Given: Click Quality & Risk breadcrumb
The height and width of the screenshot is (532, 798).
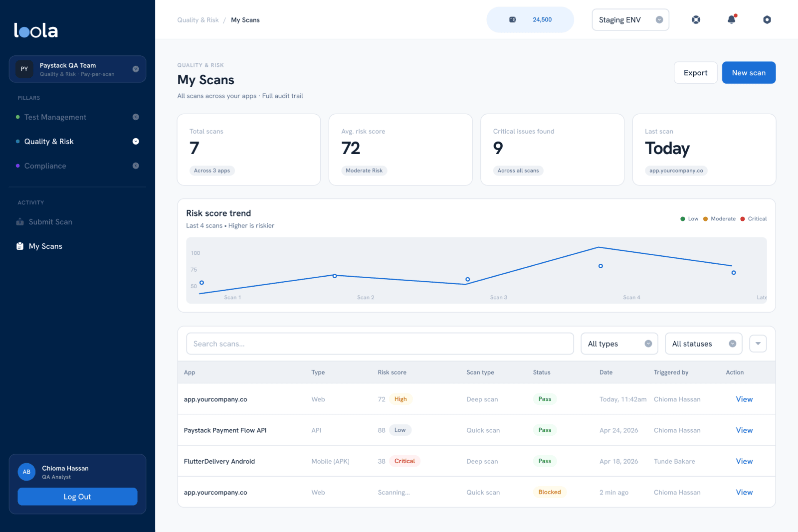Looking at the screenshot, I should tap(198, 20).
